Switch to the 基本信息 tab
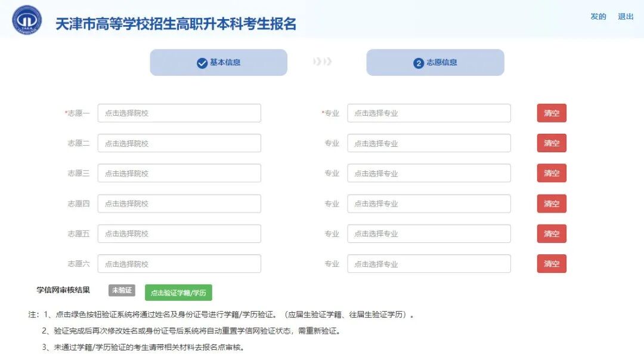 [218, 62]
